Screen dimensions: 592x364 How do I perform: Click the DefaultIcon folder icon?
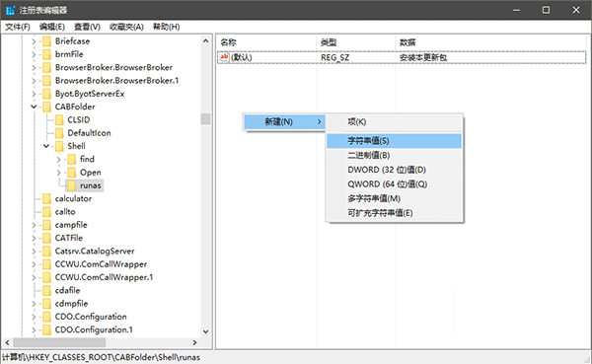coord(59,133)
